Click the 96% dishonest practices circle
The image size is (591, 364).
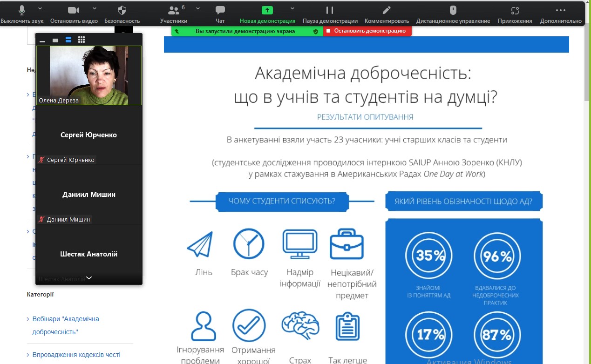pyautogui.click(x=497, y=256)
